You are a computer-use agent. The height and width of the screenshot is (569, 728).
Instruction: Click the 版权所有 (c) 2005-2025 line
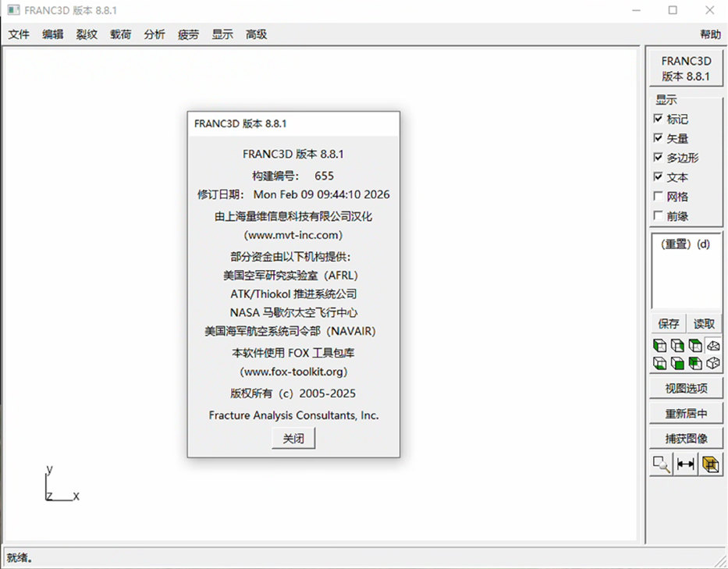[x=293, y=393]
